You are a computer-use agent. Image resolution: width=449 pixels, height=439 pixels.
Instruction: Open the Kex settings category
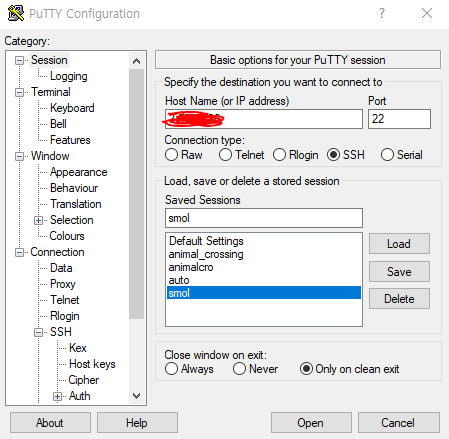pyautogui.click(x=78, y=348)
